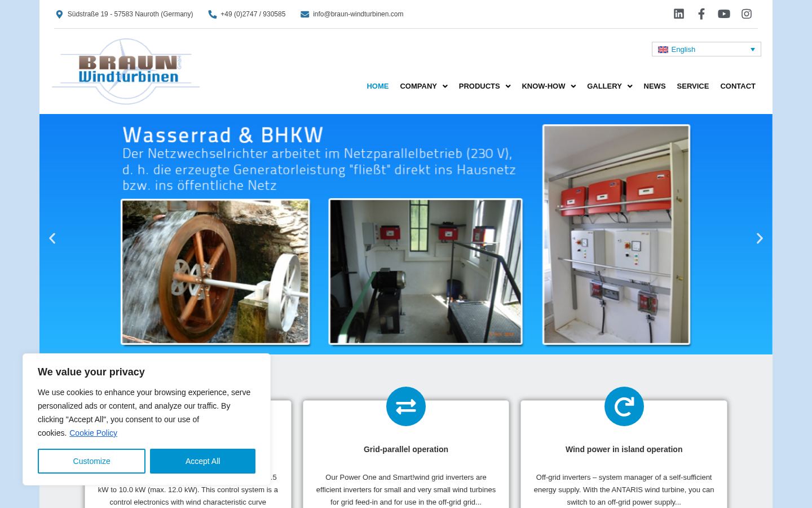Expand the Know-How submenu chevron
The image size is (812, 508).
pos(573,86)
